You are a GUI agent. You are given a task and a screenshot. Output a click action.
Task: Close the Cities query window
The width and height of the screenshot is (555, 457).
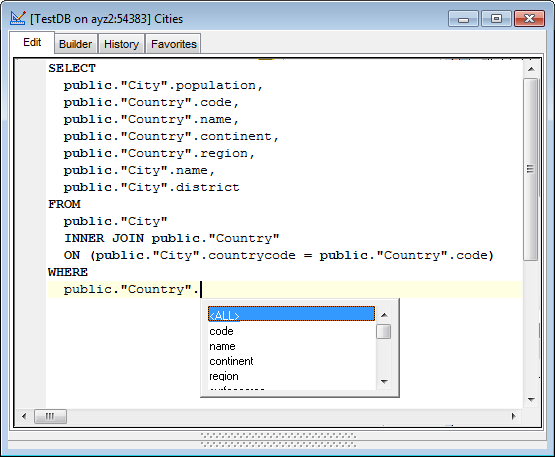pyautogui.click(x=529, y=18)
